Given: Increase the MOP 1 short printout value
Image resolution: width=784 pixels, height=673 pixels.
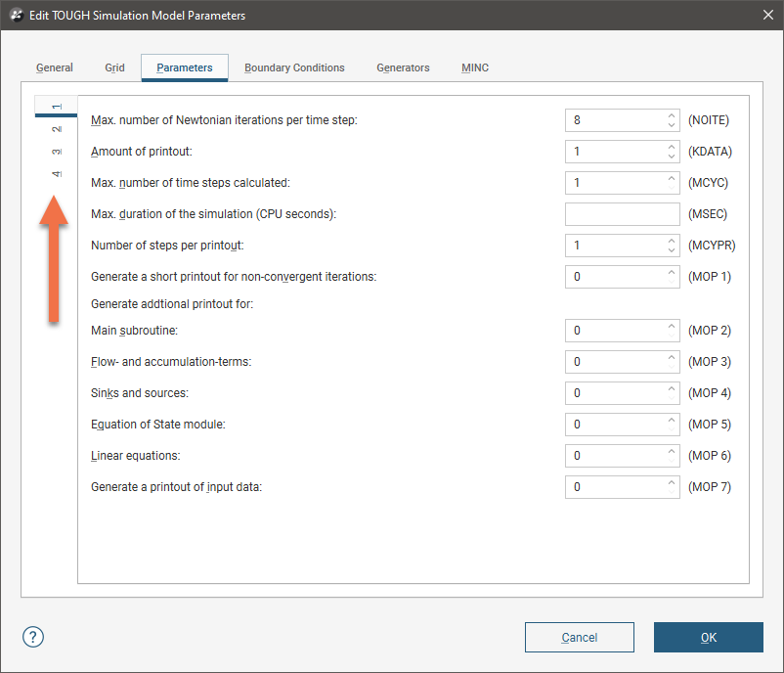Looking at the screenshot, I should pyautogui.click(x=672, y=272).
